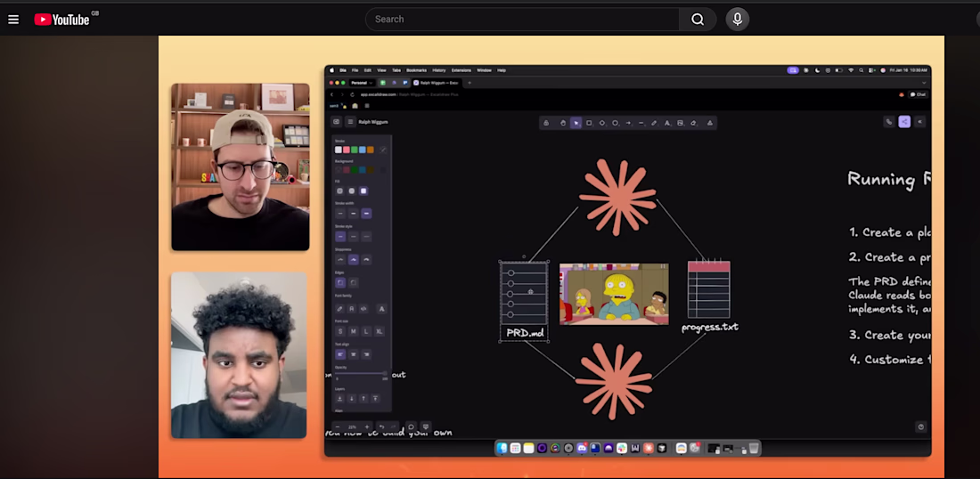This screenshot has width=980, height=479.
Task: Align text to the center
Action: point(354,354)
